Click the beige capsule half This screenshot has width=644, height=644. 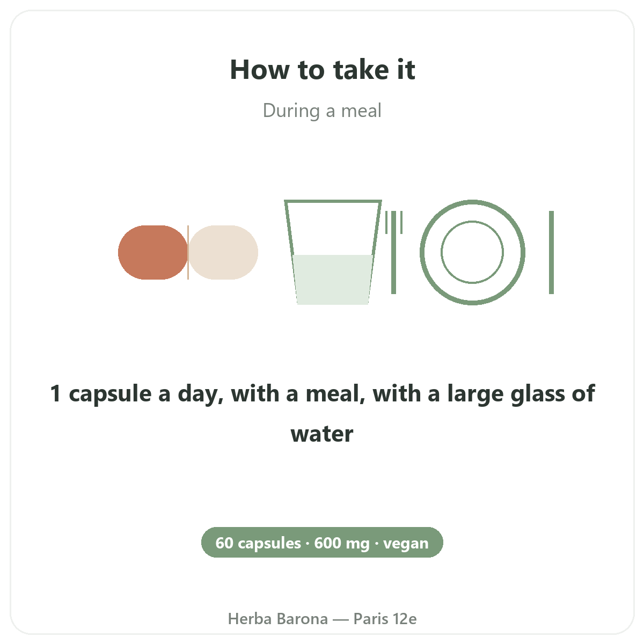pyautogui.click(x=223, y=252)
